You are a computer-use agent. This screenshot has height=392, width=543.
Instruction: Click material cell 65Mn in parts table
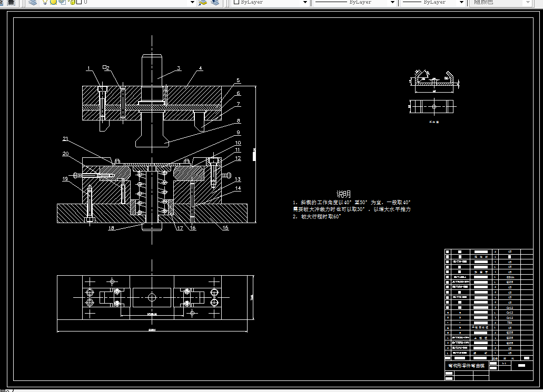pos(510,277)
